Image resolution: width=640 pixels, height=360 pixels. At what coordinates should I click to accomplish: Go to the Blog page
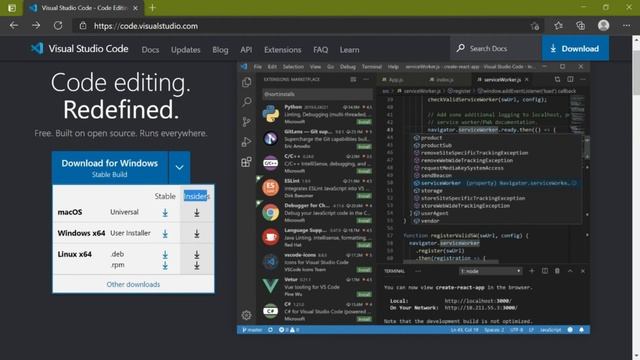220,50
